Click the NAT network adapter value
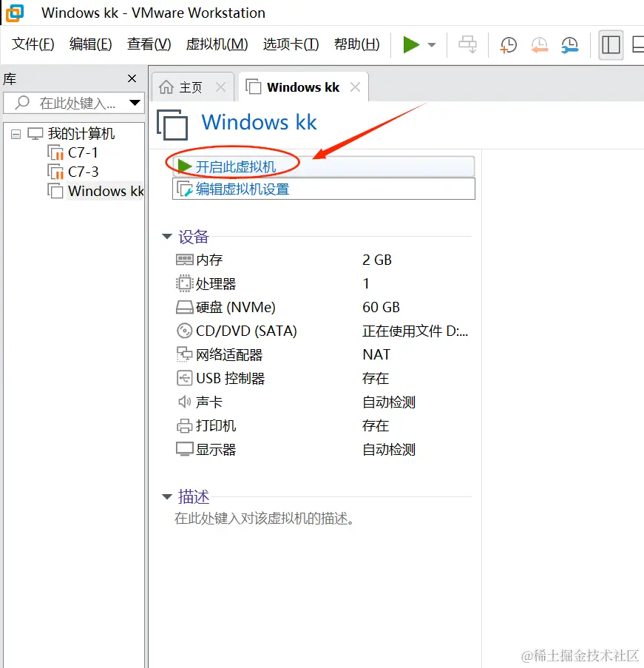This screenshot has height=668, width=644. [376, 354]
